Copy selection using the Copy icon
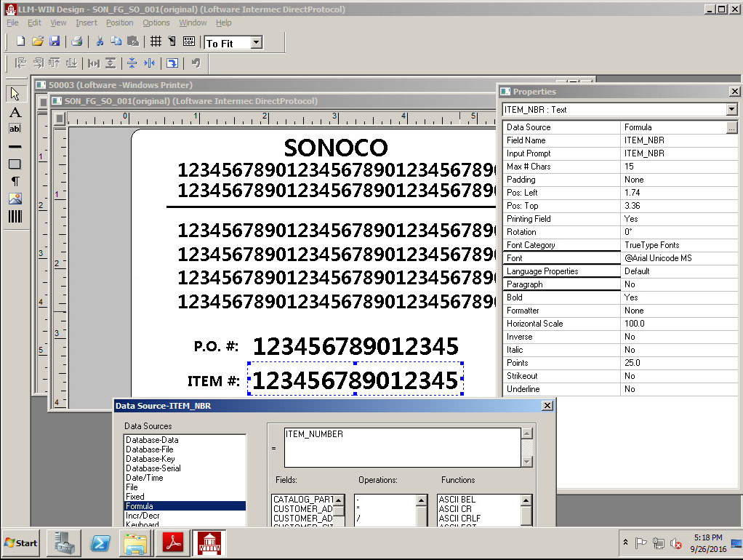The width and height of the screenshot is (743, 560). click(x=116, y=41)
